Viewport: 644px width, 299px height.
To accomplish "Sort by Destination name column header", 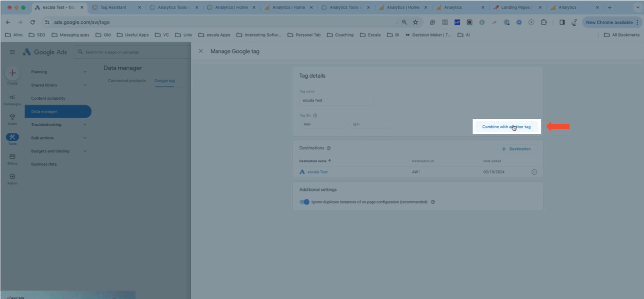I will point(313,161).
